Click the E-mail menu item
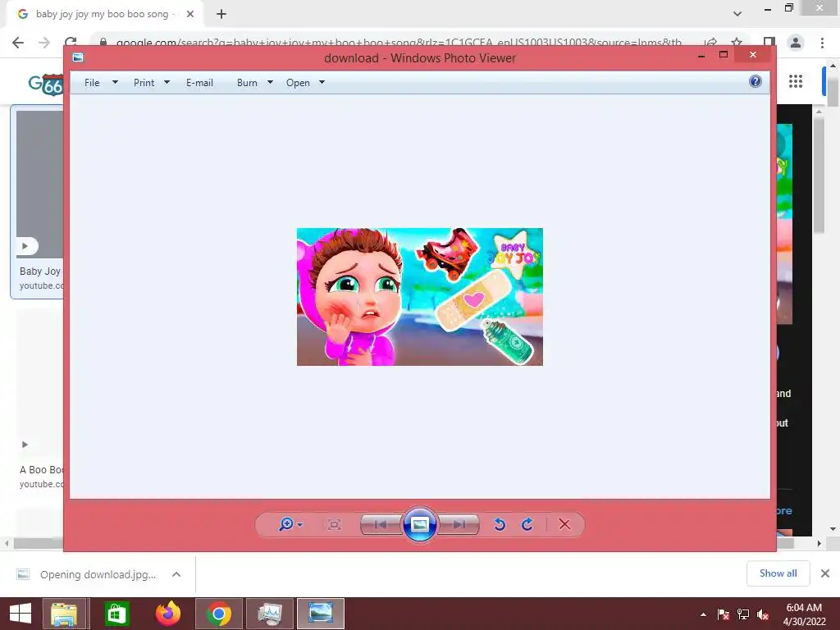Viewport: 840px width, 630px height. [x=199, y=83]
